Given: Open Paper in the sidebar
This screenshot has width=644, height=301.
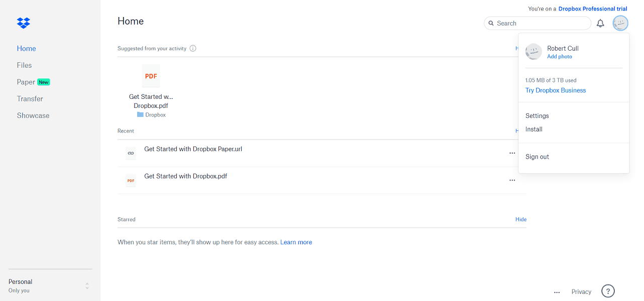Looking at the screenshot, I should coord(26,82).
